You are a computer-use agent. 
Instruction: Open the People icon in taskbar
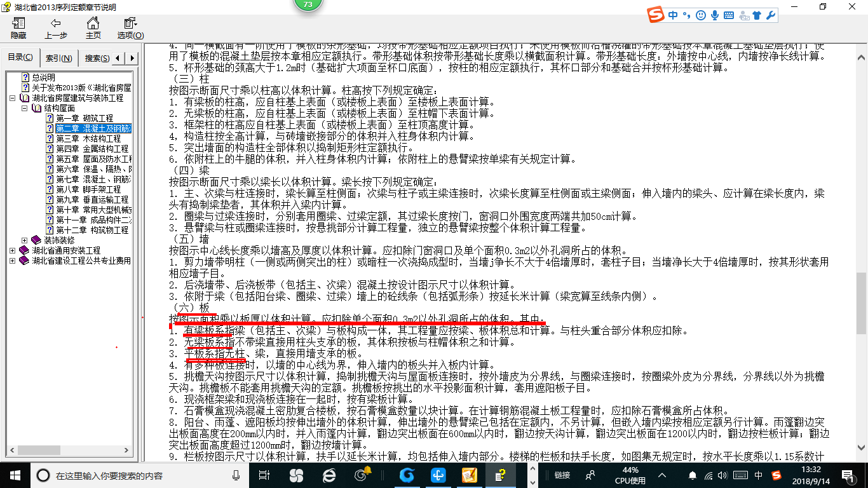pyautogui.click(x=590, y=475)
